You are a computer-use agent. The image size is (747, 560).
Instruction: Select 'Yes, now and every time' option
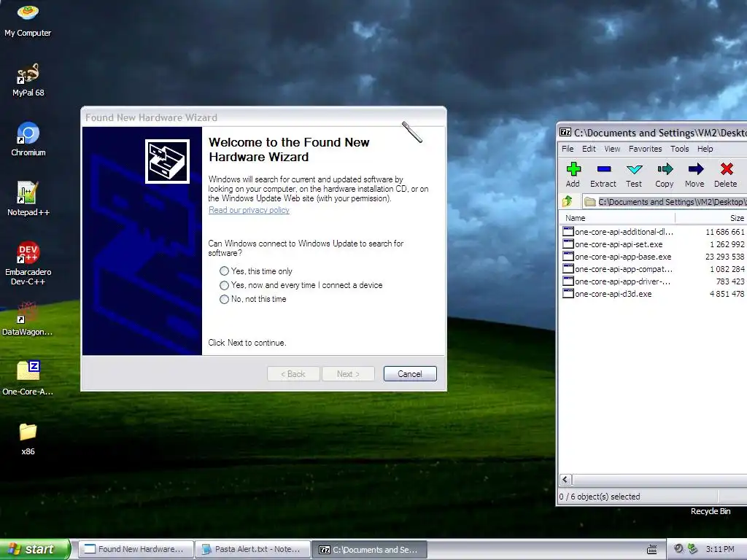click(x=301, y=285)
